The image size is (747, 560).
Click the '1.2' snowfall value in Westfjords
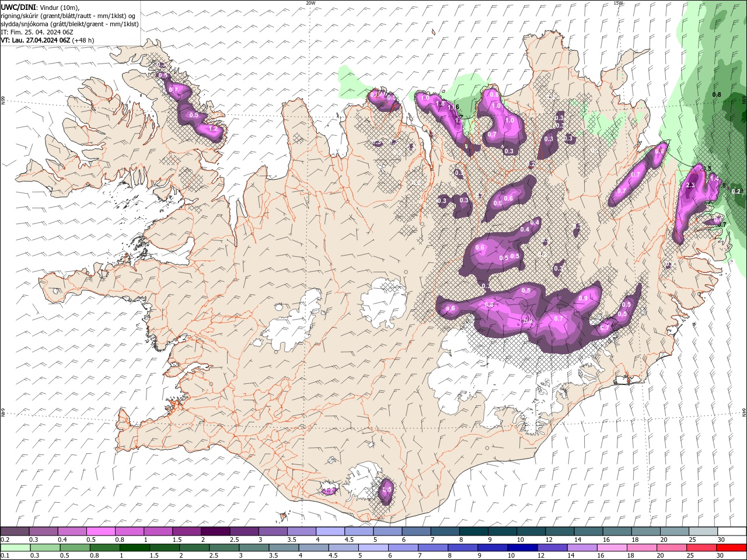tap(212, 129)
